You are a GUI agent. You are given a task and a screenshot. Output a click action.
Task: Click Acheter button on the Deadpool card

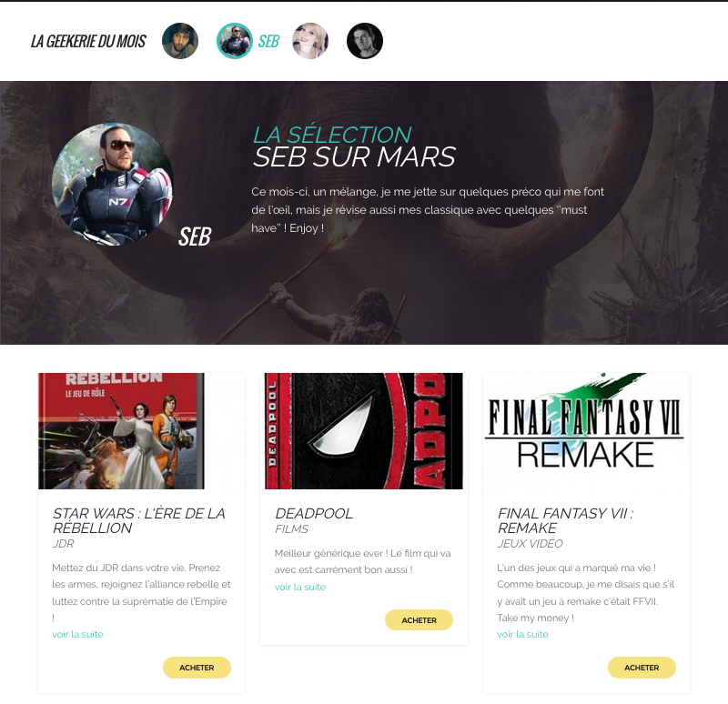[x=419, y=620]
